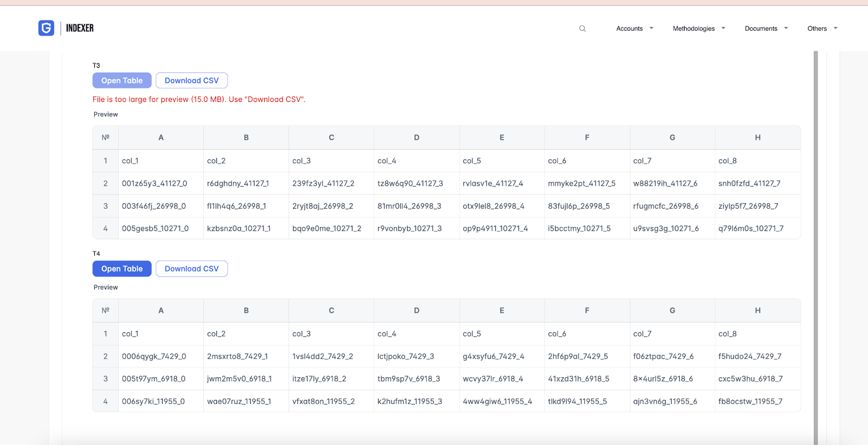Viewport: 868px width, 445px height.
Task: Click the page vertical scrollbar
Action: pyautogui.click(x=815, y=244)
